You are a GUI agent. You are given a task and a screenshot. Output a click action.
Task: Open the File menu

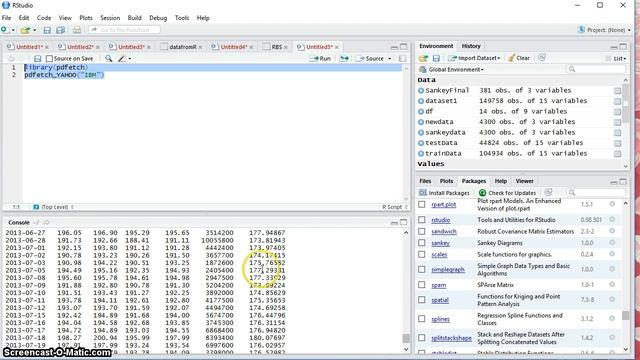[x=7, y=18]
